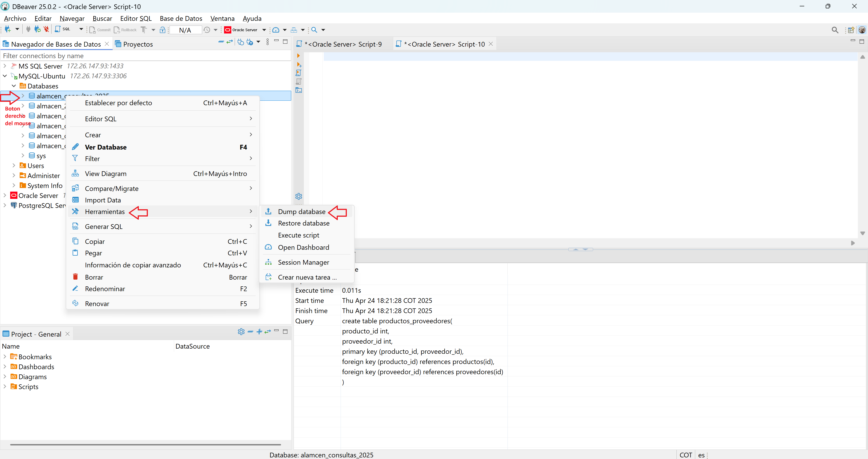Expand the MS SQL Server connection
The image size is (868, 459).
point(5,66)
